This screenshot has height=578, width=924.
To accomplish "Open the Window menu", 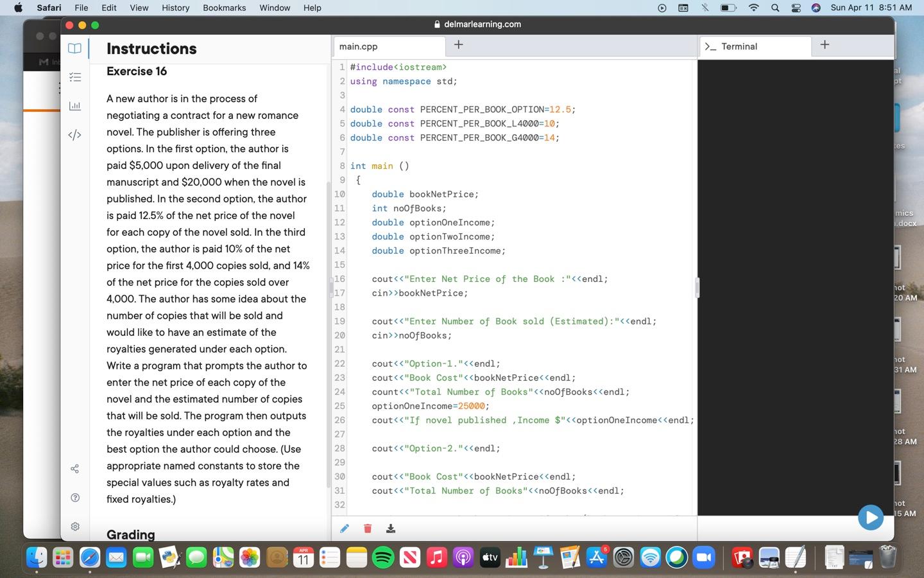I will tap(275, 8).
